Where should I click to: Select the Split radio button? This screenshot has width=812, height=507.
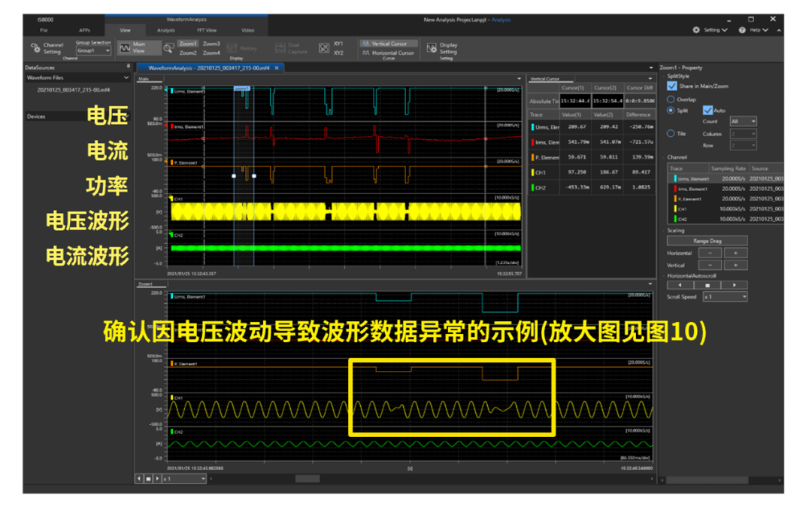pos(671,111)
